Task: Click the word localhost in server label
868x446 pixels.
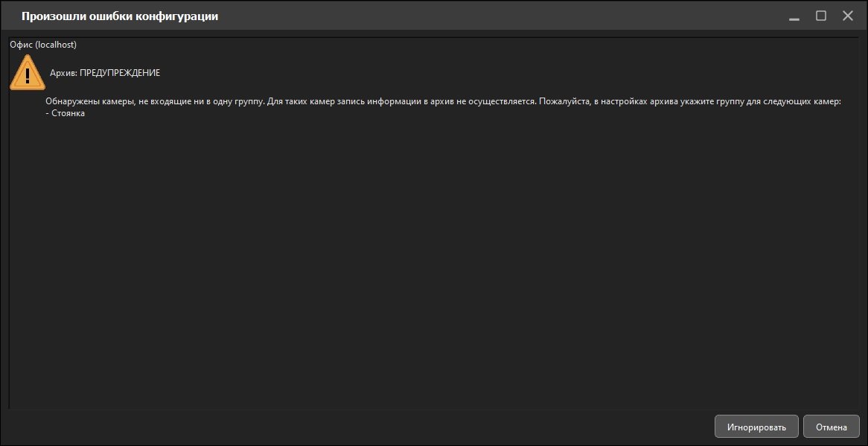Action: tap(56, 44)
